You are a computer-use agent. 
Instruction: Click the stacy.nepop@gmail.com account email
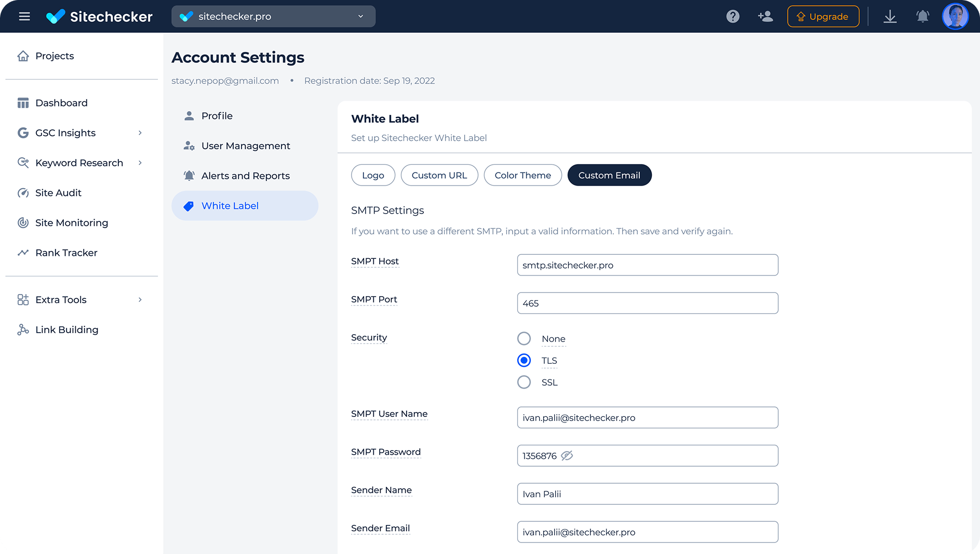(x=225, y=81)
